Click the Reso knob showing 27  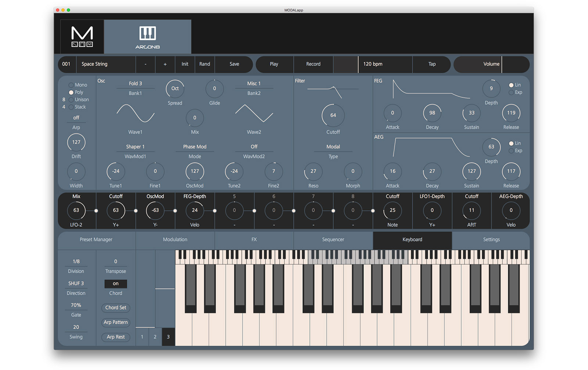[x=313, y=171]
